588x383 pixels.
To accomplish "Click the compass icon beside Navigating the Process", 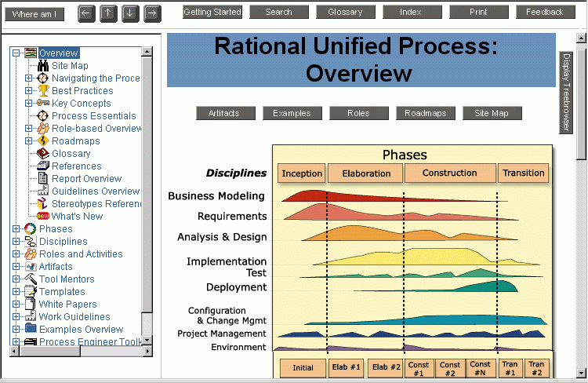I will (43, 78).
